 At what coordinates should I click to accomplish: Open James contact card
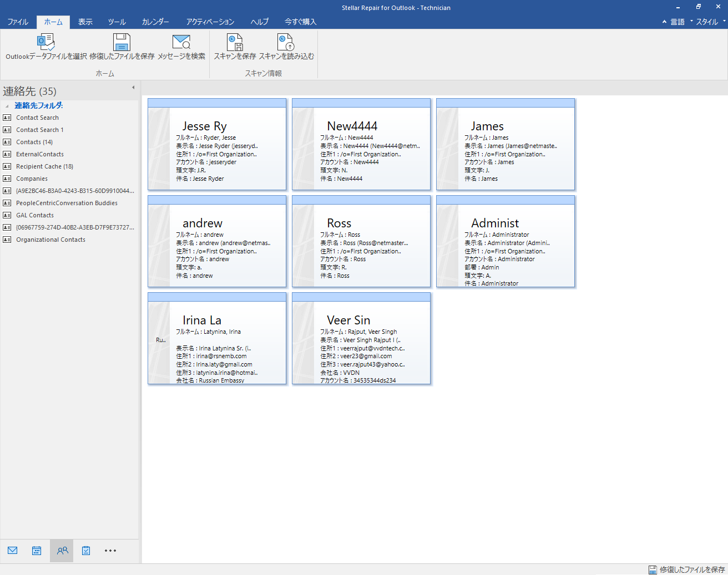(x=505, y=144)
